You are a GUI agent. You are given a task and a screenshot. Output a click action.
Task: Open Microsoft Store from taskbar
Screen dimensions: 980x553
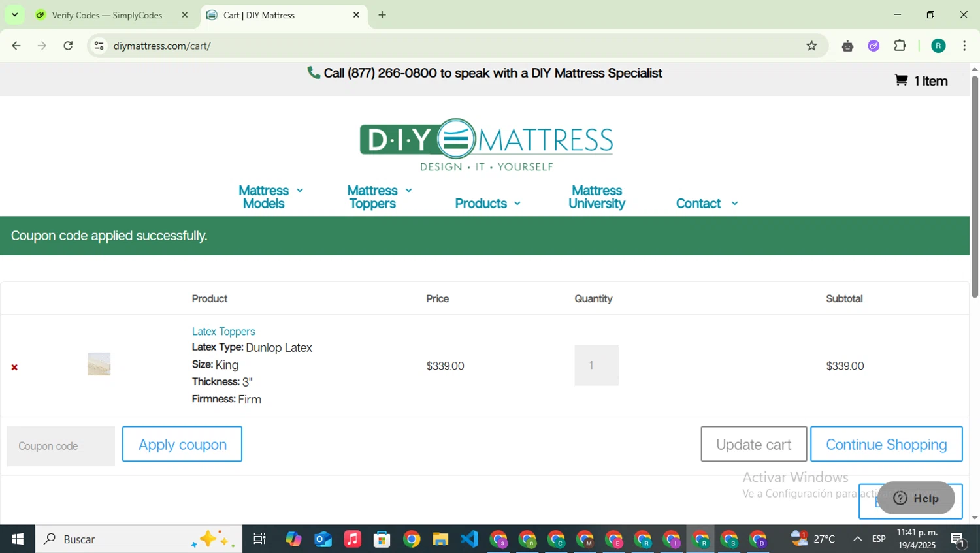382,539
